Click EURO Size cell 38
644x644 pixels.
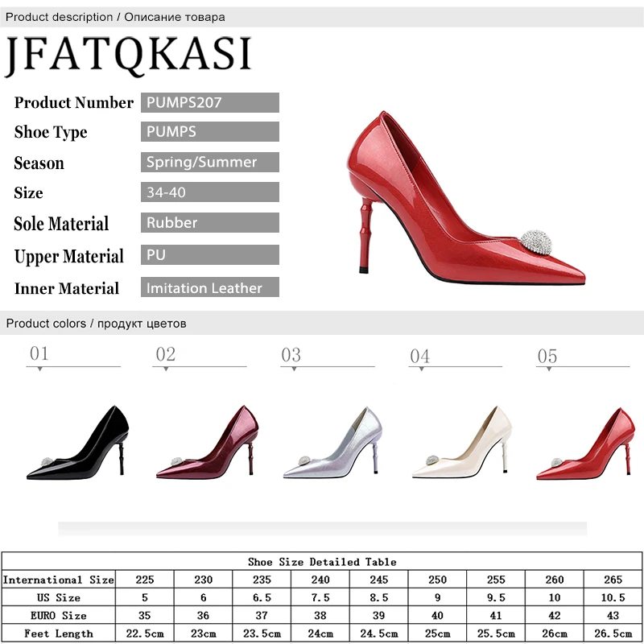(x=320, y=615)
